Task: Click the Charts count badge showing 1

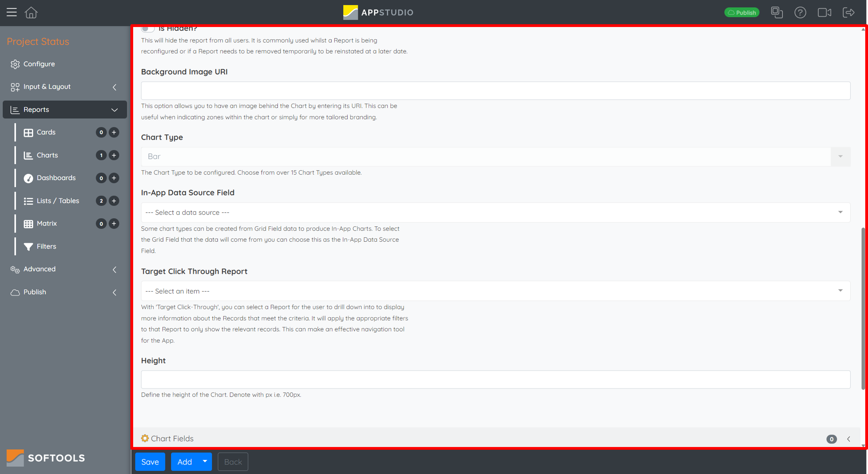Action: pyautogui.click(x=101, y=155)
